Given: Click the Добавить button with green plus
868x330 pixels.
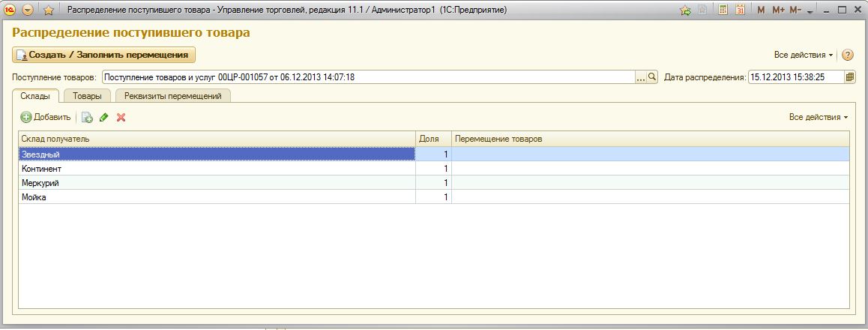Looking at the screenshot, I should coord(46,118).
